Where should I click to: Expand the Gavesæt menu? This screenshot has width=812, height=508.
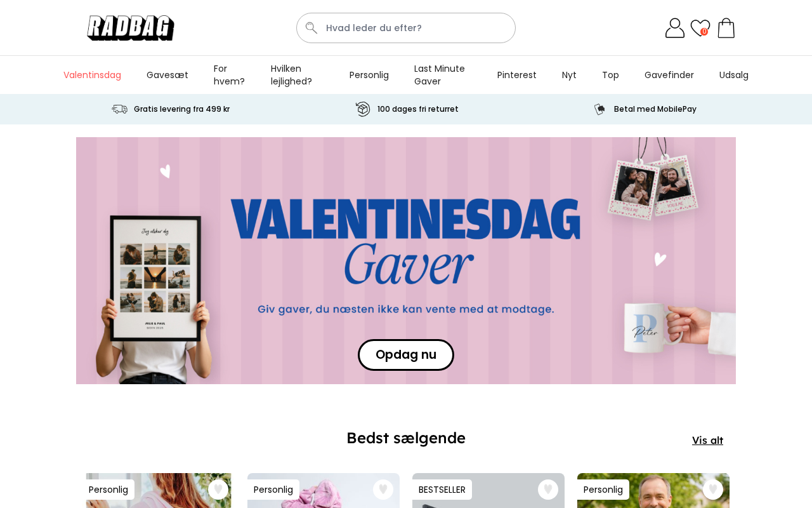click(x=167, y=75)
